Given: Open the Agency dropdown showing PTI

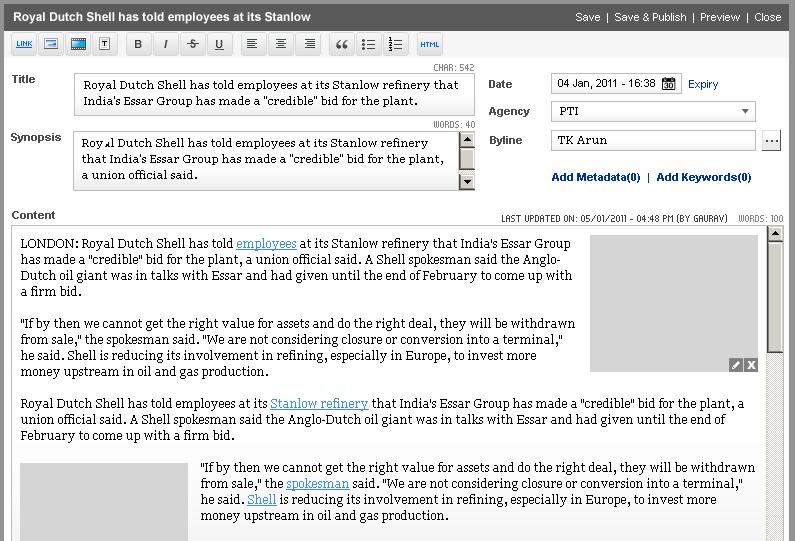Looking at the screenshot, I should (652, 112).
